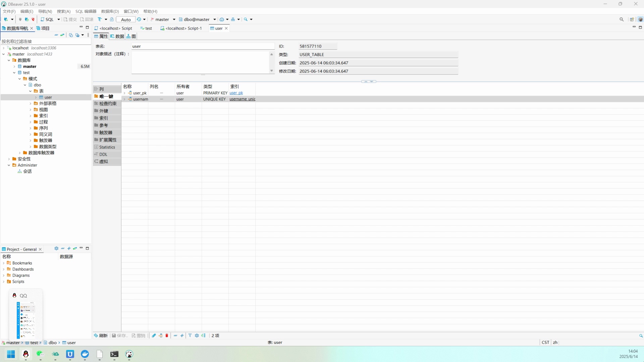
Task: Click the SQL editor toolbar icon
Action: 49,19
